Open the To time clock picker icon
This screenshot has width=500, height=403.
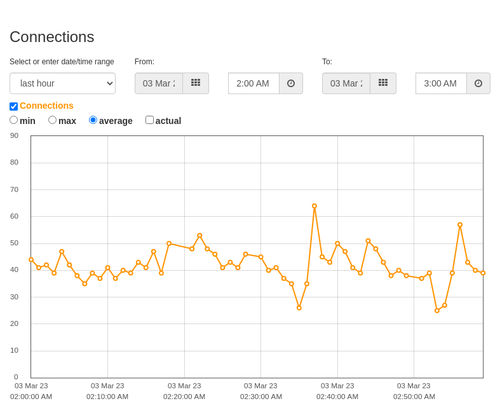point(478,83)
